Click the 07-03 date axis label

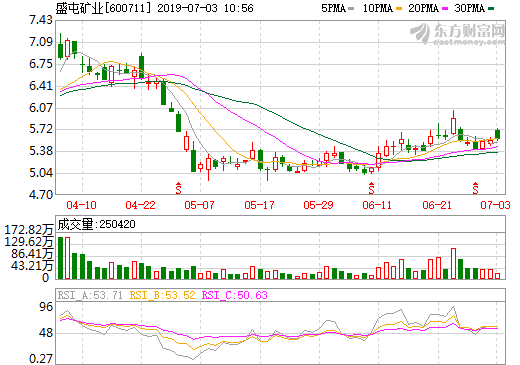pos(495,205)
